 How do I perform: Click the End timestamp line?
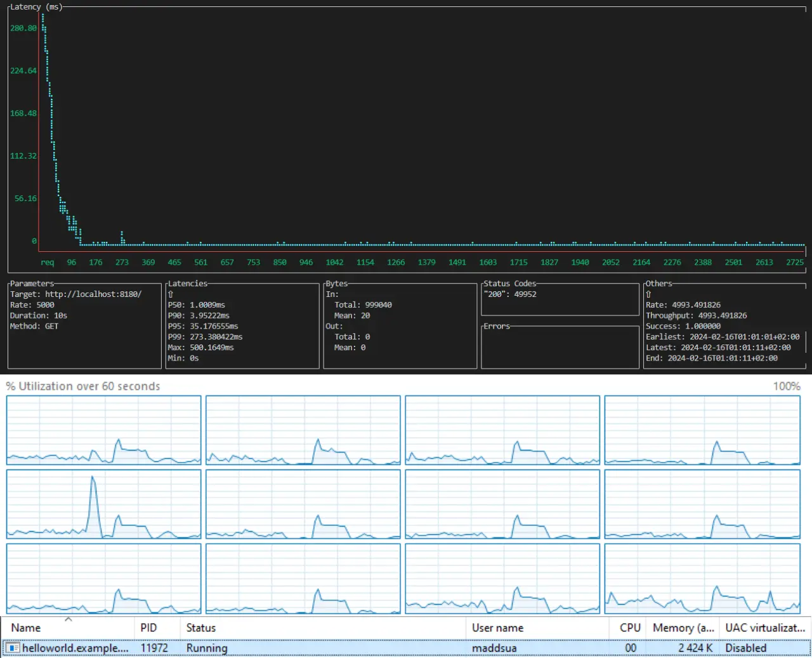point(712,359)
